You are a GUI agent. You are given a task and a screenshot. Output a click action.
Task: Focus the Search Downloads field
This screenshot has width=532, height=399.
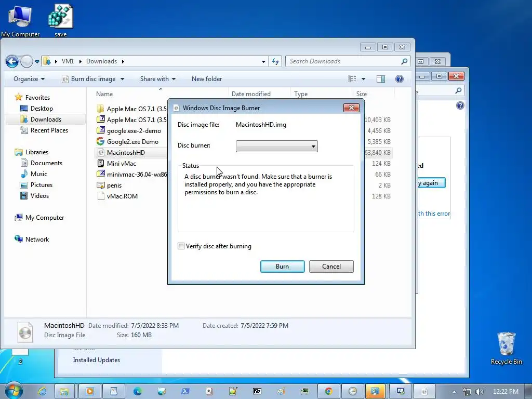coord(348,61)
